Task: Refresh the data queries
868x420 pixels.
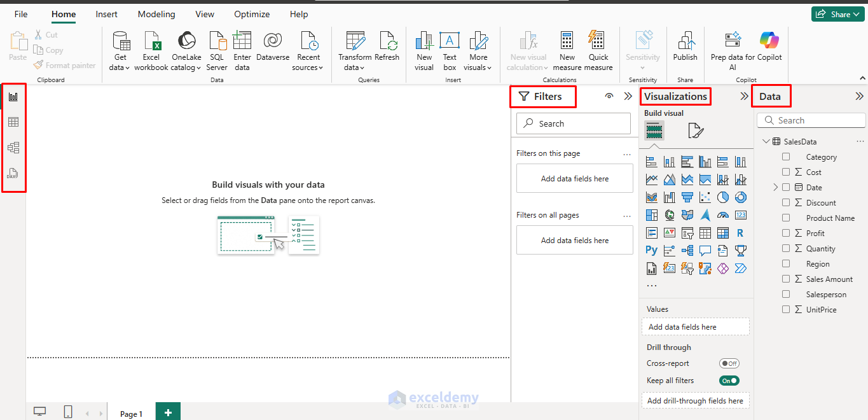Action: [387, 46]
